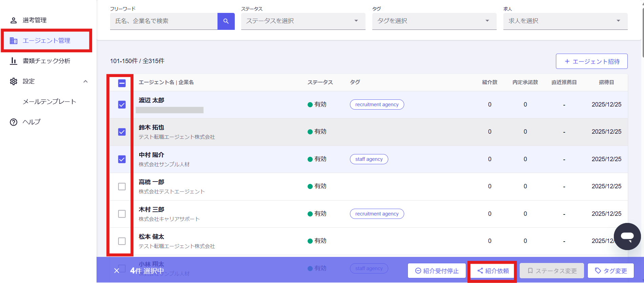Open the ステータスを選択 dropdown
Image resolution: width=644 pixels, height=283 pixels.
[303, 21]
